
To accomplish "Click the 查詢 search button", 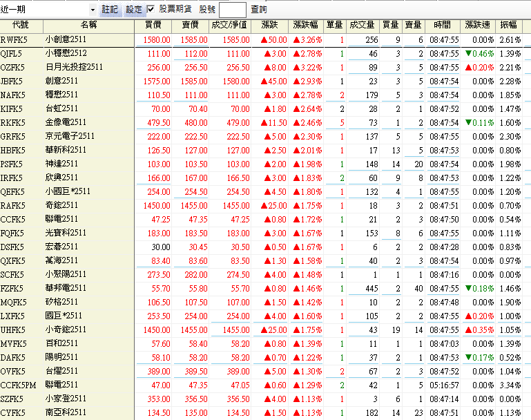I will pos(259,10).
